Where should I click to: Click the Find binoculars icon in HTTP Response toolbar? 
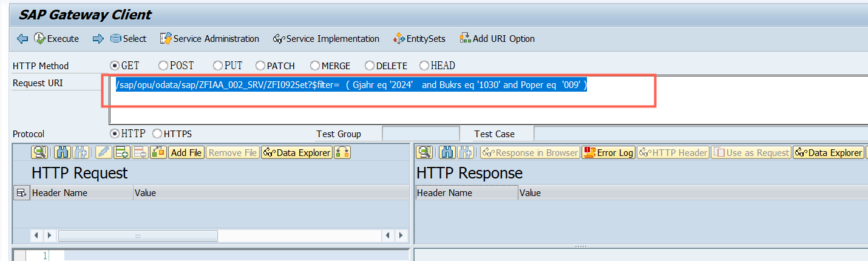click(x=447, y=152)
